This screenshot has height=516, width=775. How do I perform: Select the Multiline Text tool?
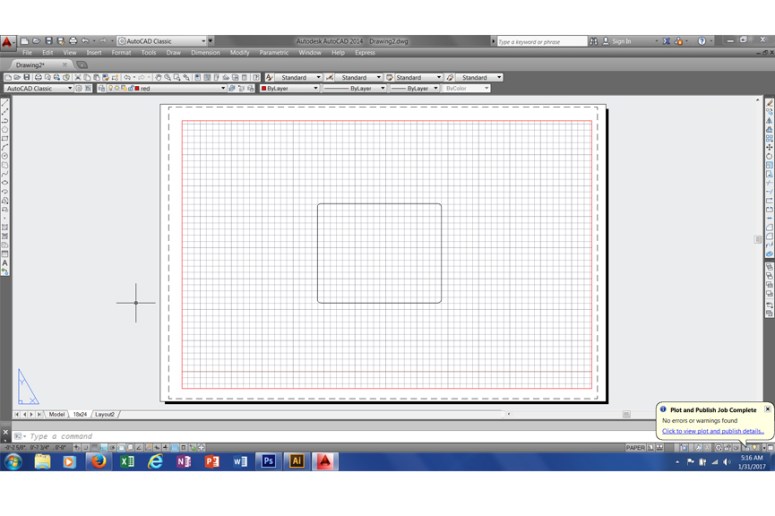tap(5, 262)
